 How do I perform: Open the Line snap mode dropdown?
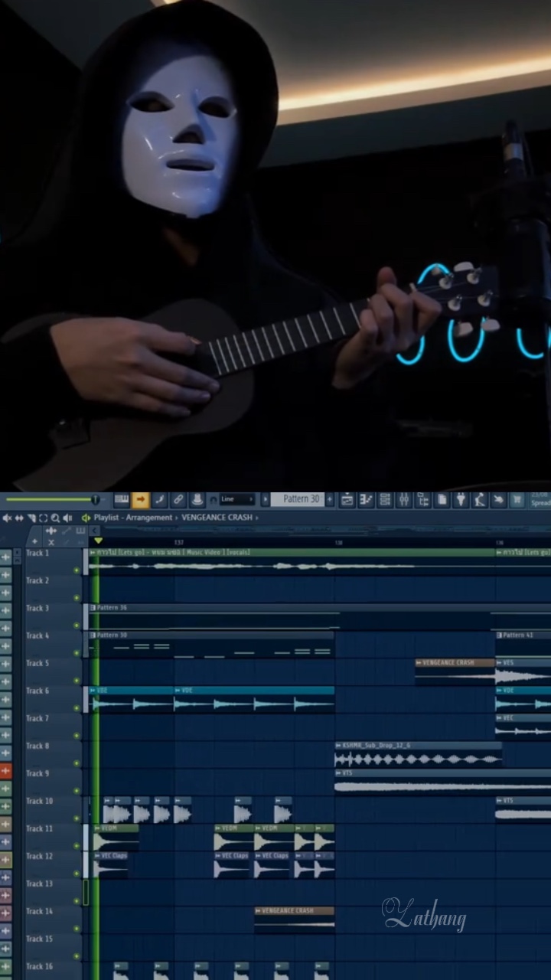236,499
